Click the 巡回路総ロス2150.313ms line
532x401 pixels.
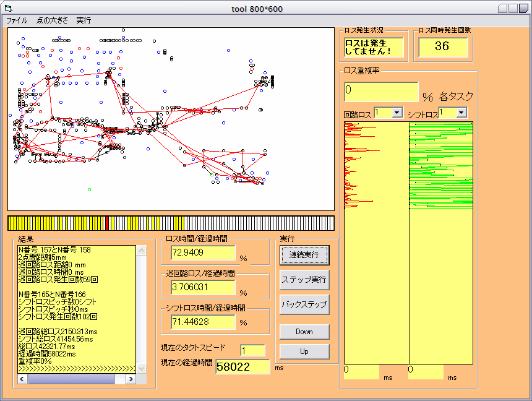(58, 332)
